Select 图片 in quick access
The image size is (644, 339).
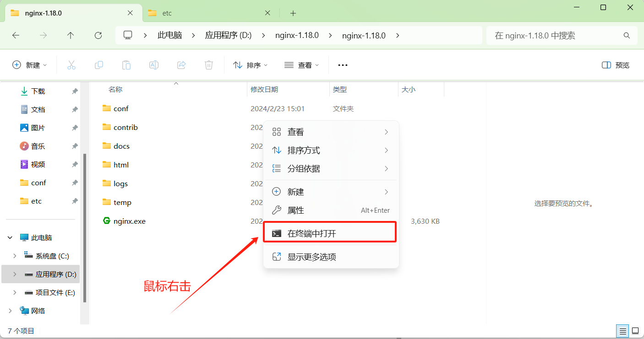tap(38, 128)
